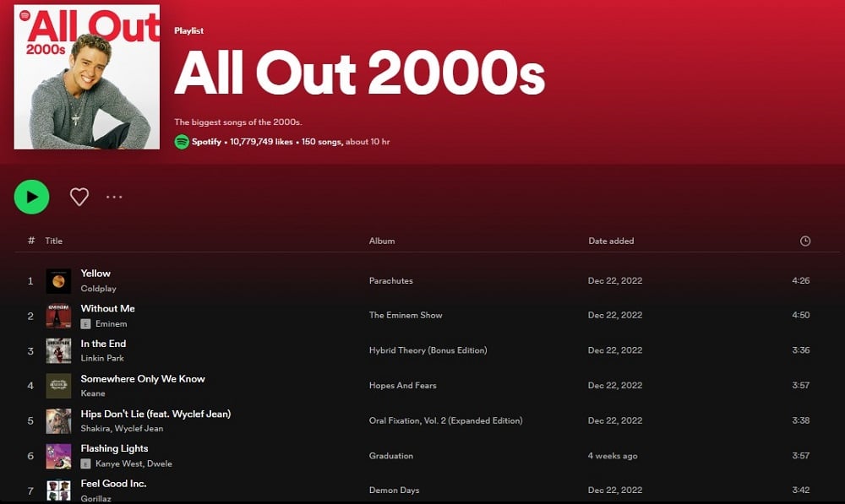The height and width of the screenshot is (504, 845).
Task: Open the Demon Days album link
Action: click(394, 490)
